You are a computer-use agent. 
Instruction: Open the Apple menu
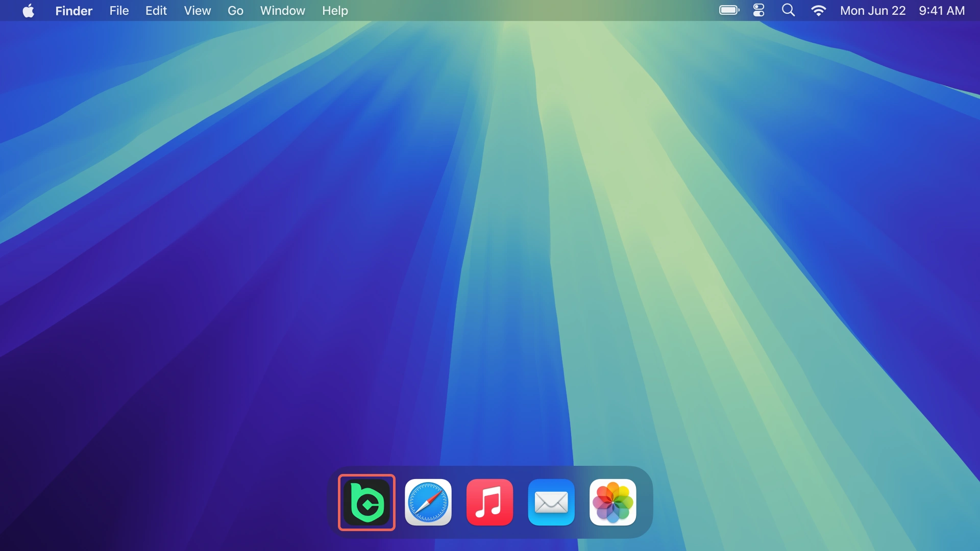[x=29, y=10]
